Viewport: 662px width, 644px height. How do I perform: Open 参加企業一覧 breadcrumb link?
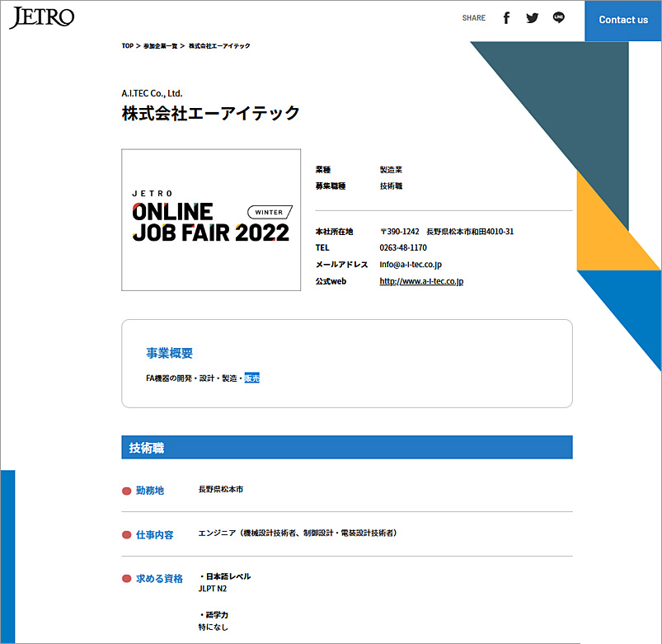coord(160,45)
